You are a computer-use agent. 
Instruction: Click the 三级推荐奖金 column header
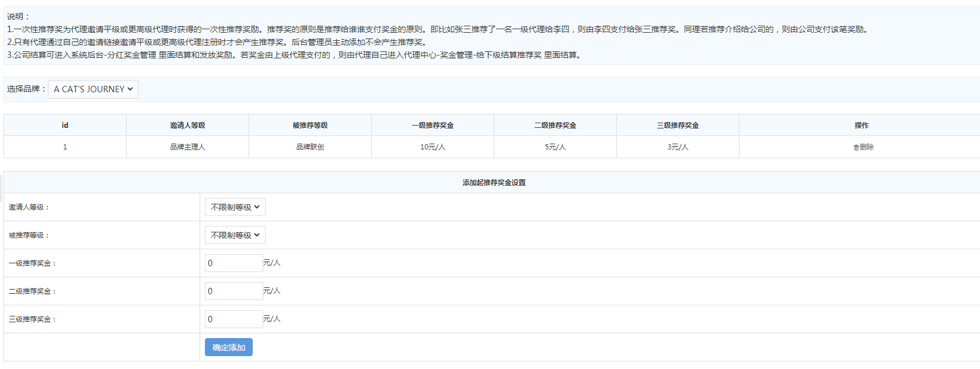tap(678, 125)
